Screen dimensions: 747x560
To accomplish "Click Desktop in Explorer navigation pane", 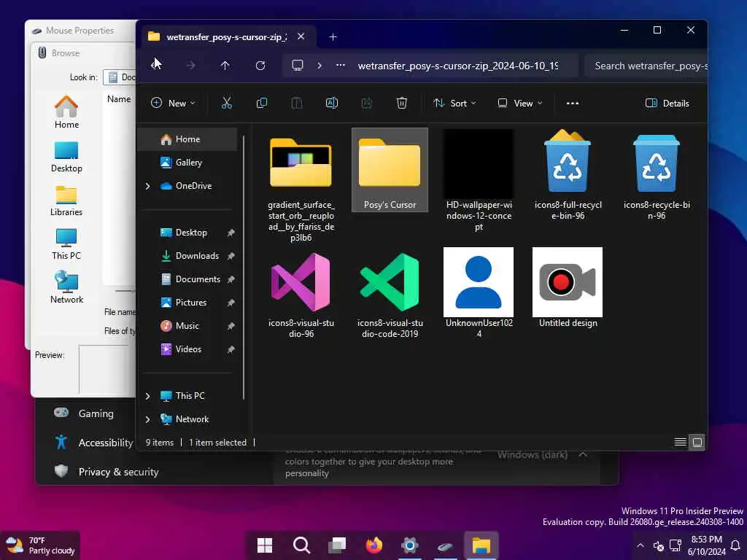I will click(190, 233).
